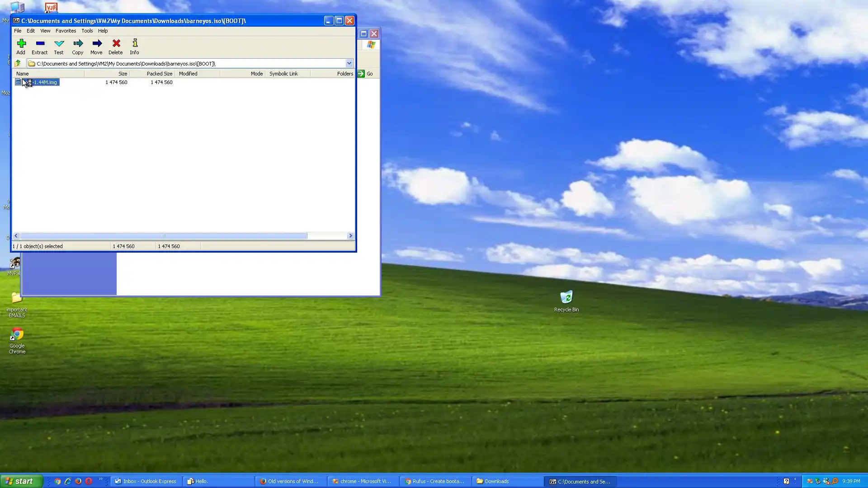Click the scrollbar right arrow
The image size is (868, 488).
click(x=350, y=236)
